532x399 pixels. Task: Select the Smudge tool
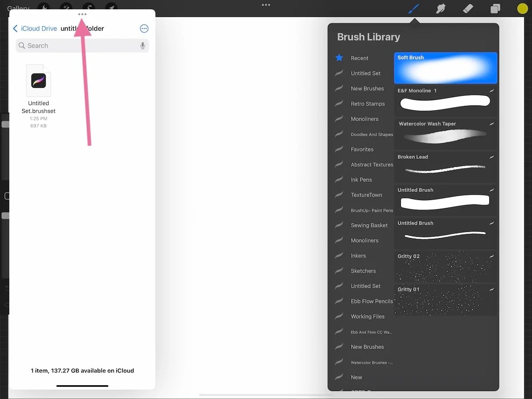coord(441,8)
